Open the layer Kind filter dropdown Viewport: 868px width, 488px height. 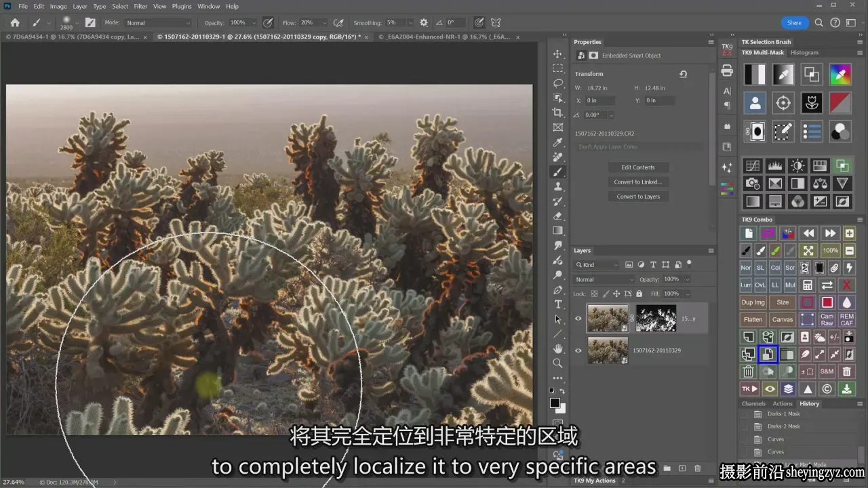pyautogui.click(x=597, y=264)
